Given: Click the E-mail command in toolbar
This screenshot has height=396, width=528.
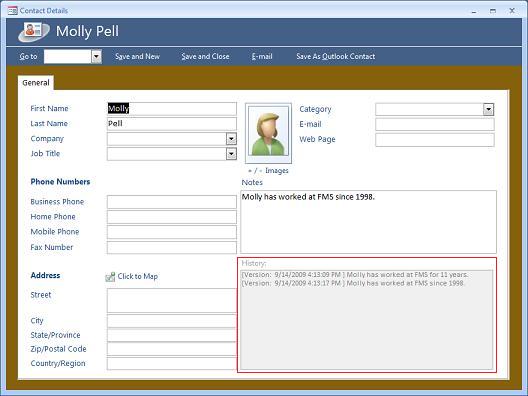Looking at the screenshot, I should click(x=262, y=57).
